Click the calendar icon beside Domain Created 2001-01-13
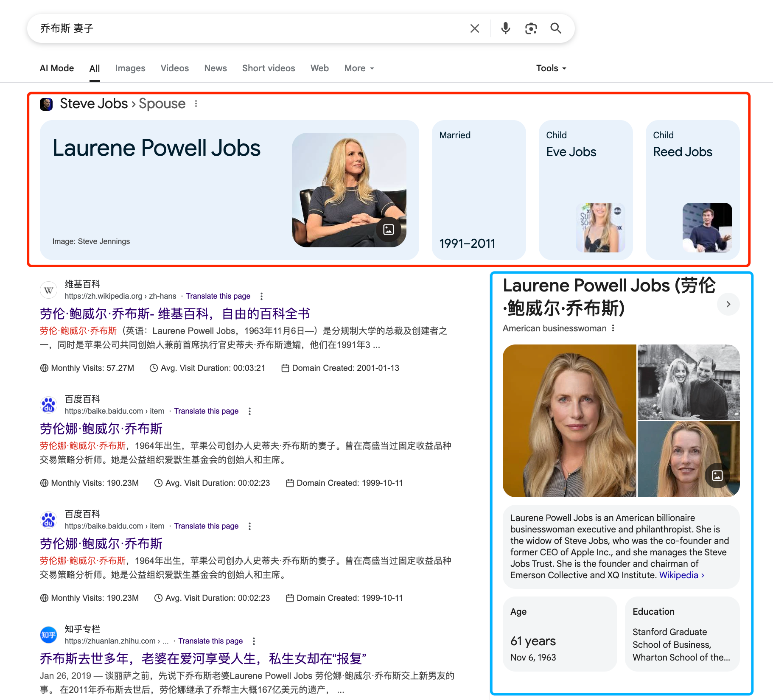This screenshot has width=773, height=700. [x=286, y=368]
